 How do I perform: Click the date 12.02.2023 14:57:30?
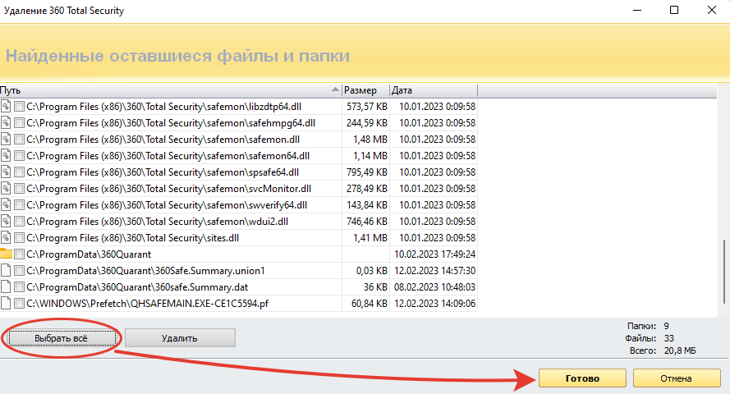(x=435, y=271)
